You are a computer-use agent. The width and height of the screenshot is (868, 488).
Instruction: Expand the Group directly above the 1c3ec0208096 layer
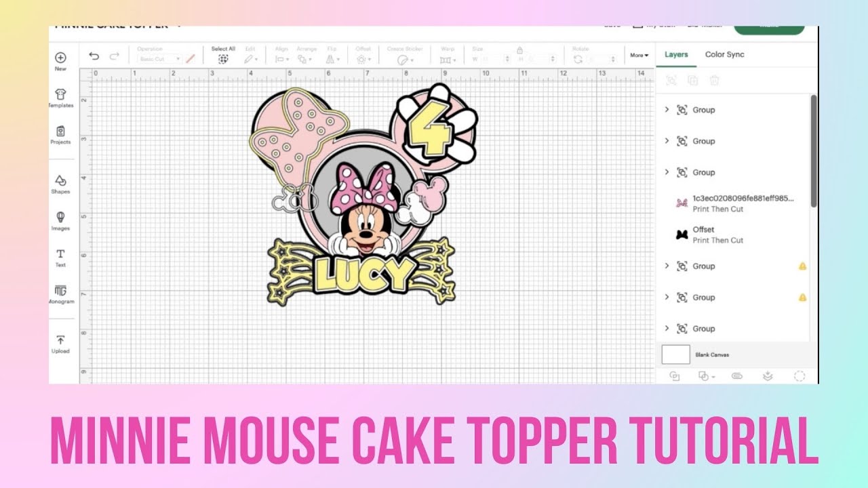(667, 171)
